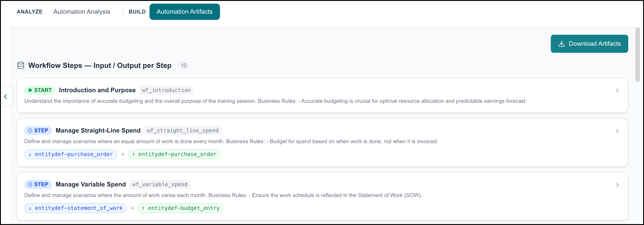Expand the Manage Straight-Line Spend step
The height and width of the screenshot is (225, 644).
(x=617, y=131)
